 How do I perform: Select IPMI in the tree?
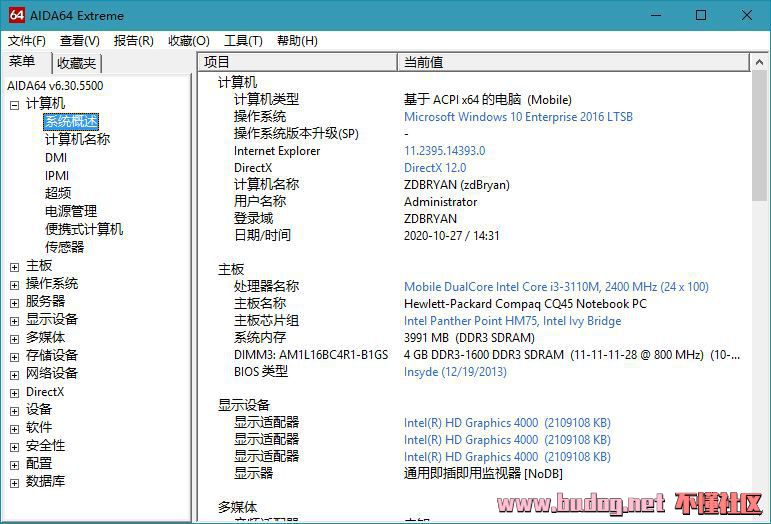pyautogui.click(x=57, y=175)
